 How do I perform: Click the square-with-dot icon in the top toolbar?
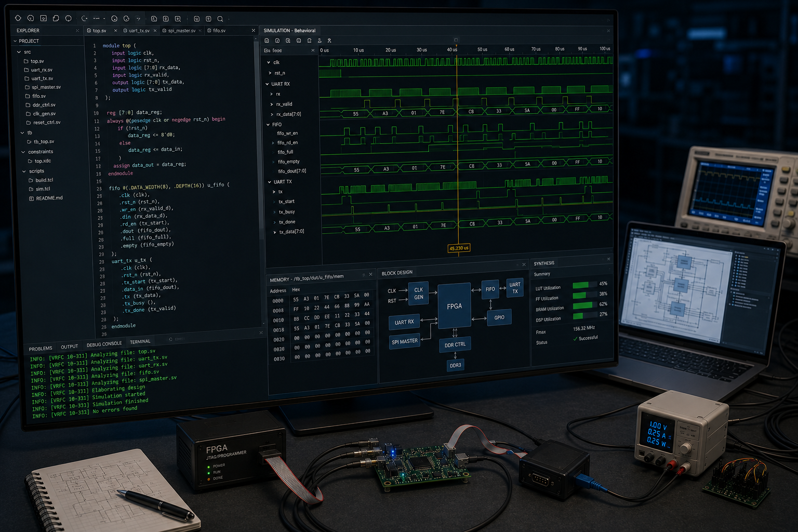[x=44, y=18]
